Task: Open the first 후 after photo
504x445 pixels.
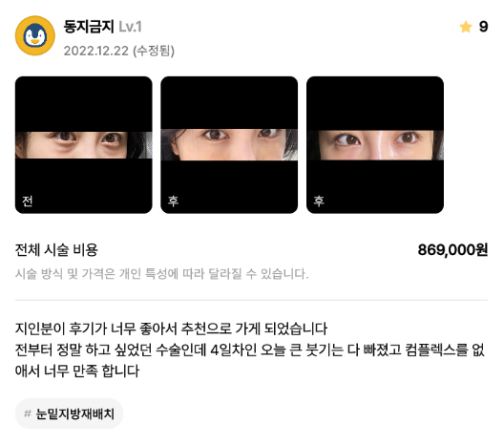Action: (x=229, y=145)
